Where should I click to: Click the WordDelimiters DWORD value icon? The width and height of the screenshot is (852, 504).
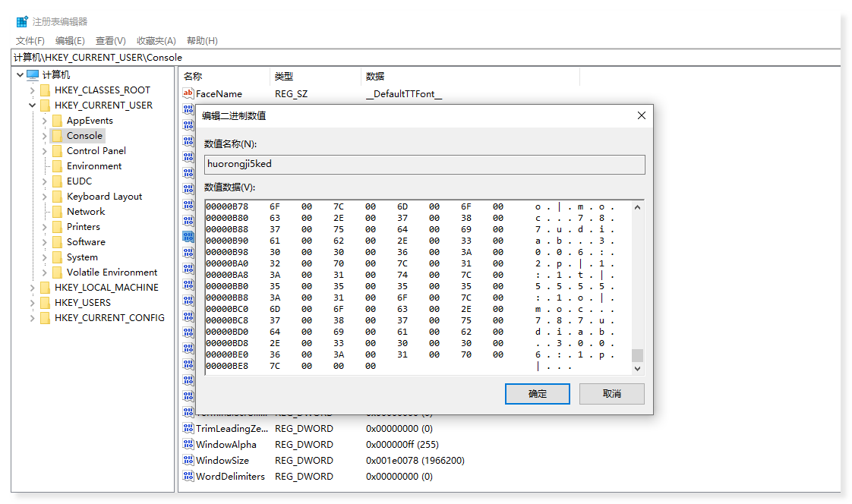[x=188, y=476]
